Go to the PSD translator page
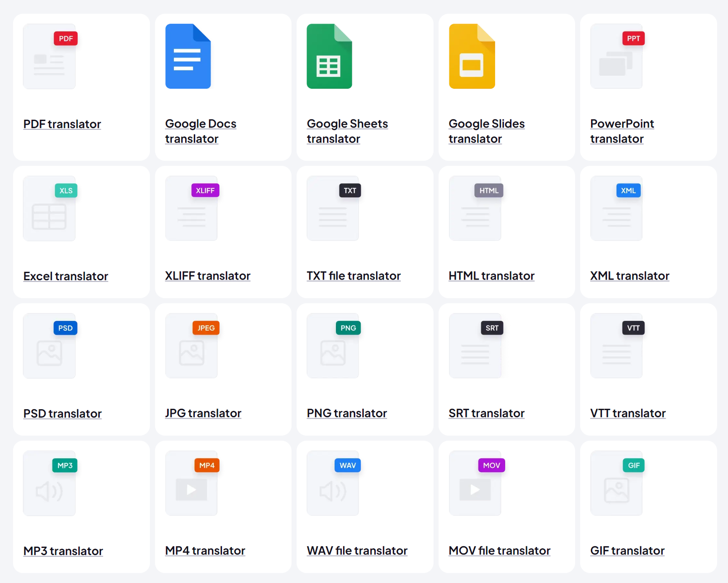This screenshot has width=728, height=583. [62, 414]
